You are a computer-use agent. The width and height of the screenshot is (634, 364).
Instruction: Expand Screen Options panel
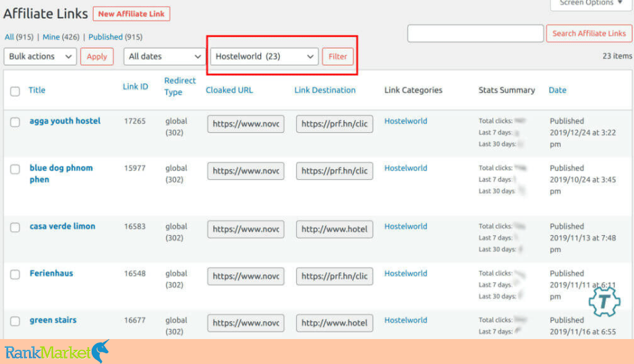pyautogui.click(x=591, y=3)
